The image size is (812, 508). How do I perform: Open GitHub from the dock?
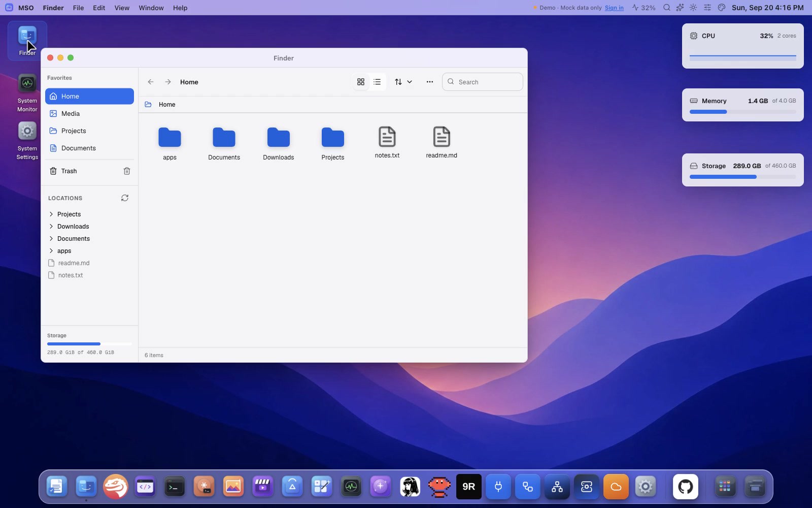point(686,487)
